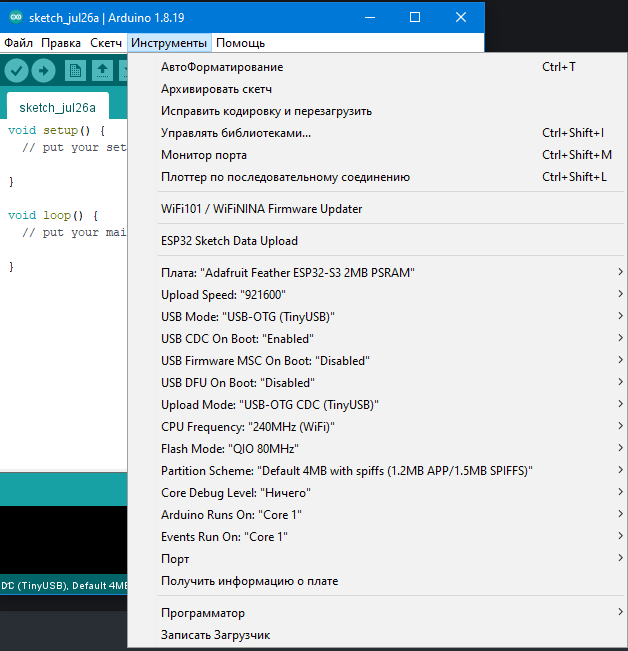Image resolution: width=628 pixels, height=651 pixels.
Task: Close the Arduino window
Action: pos(461,17)
